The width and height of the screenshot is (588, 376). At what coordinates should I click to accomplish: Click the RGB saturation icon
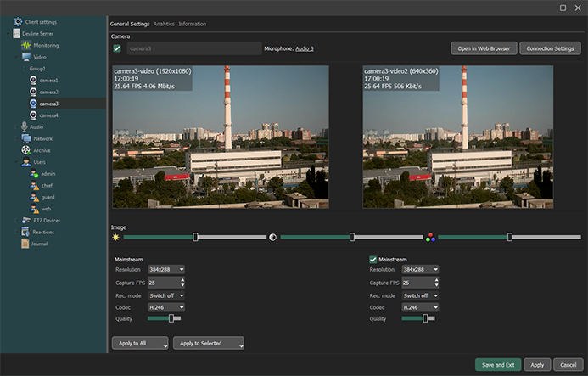[x=430, y=237]
